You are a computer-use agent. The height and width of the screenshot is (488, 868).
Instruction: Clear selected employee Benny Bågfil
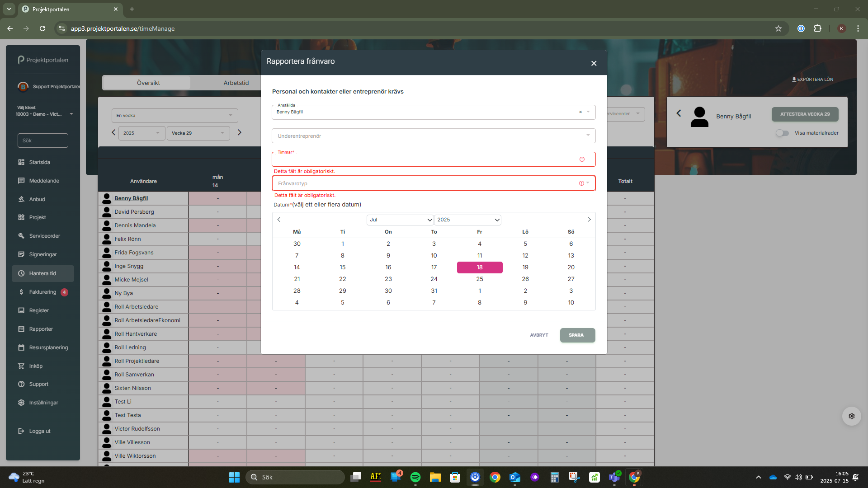[580, 112]
